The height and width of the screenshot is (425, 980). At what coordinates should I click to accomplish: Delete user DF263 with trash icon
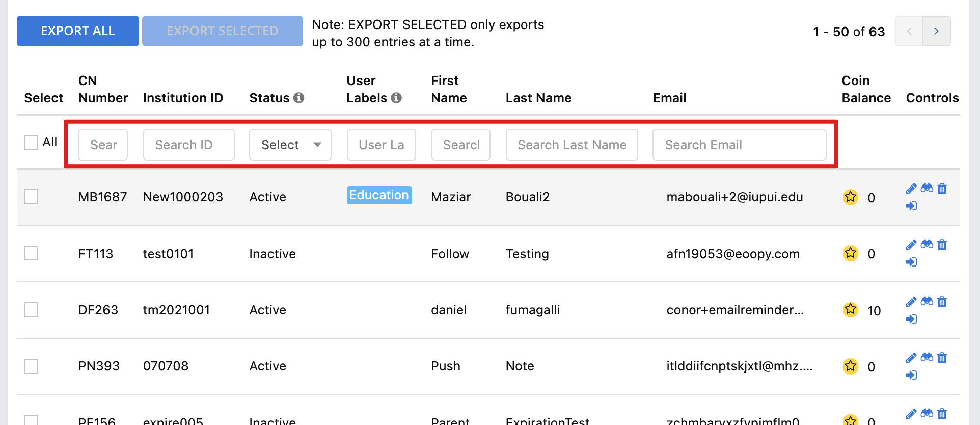point(942,302)
